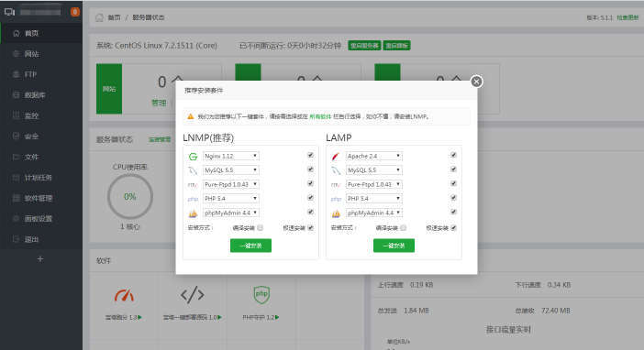This screenshot has height=350, width=644.
Task: Open the 监控 sidebar item
Action: click(41, 115)
